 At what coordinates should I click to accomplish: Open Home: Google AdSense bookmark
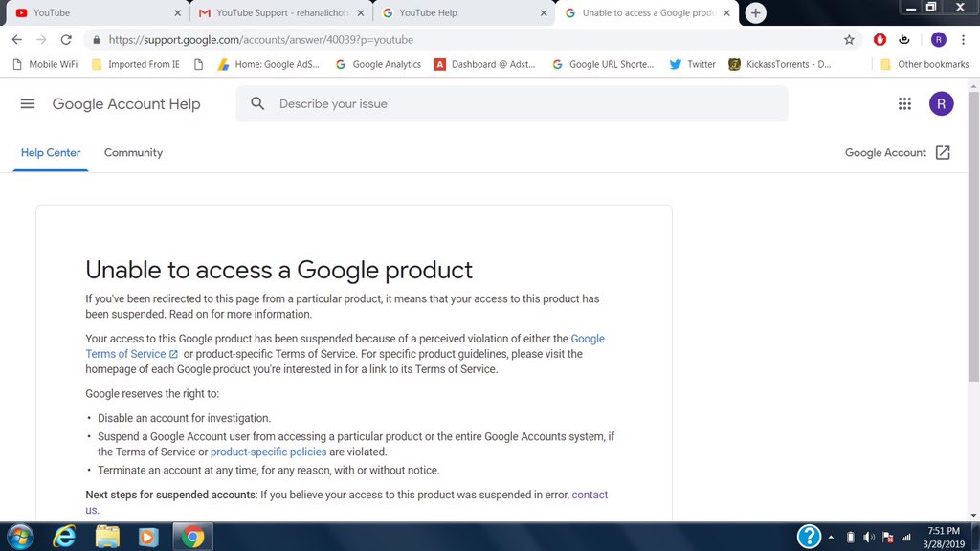pos(268,64)
